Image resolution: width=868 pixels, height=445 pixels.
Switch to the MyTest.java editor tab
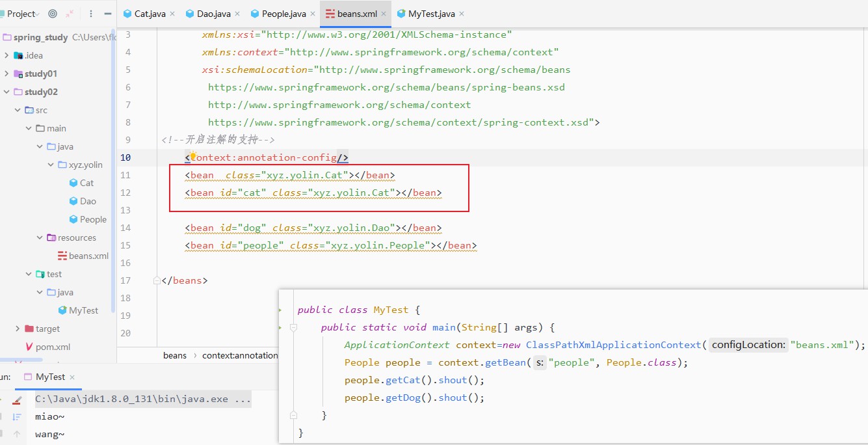[431, 14]
